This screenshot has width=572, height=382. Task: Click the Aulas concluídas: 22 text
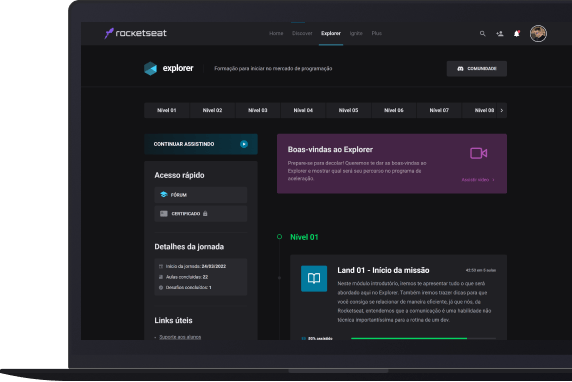[x=187, y=277]
